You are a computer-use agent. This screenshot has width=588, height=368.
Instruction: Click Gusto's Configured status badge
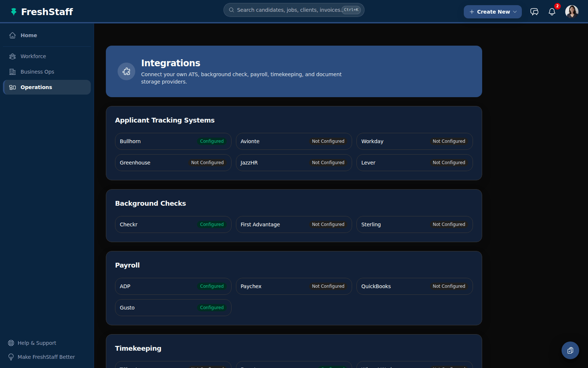click(x=212, y=308)
